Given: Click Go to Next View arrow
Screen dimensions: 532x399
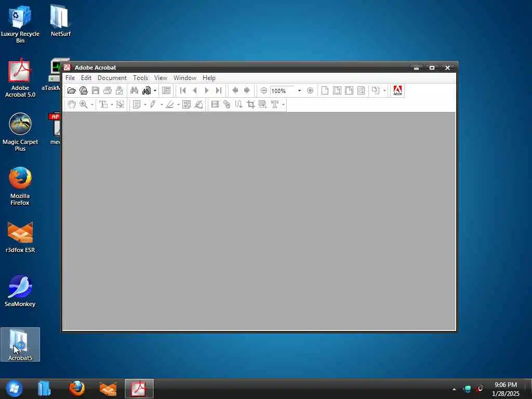Looking at the screenshot, I should [247, 90].
